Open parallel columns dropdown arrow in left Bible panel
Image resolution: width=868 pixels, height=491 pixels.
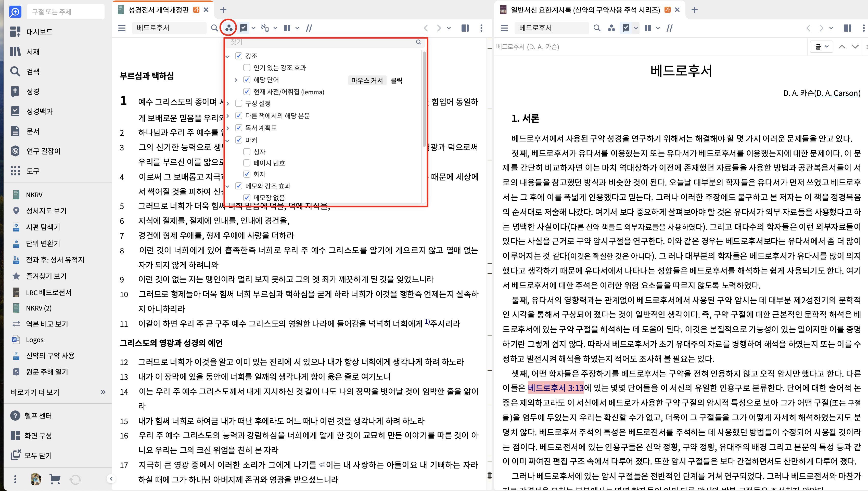[297, 28]
